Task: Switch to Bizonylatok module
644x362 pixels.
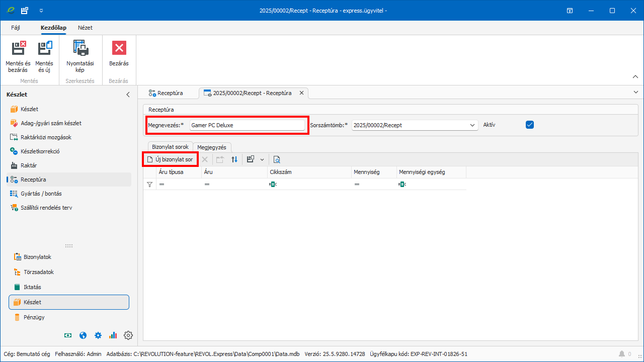Action: point(69,257)
